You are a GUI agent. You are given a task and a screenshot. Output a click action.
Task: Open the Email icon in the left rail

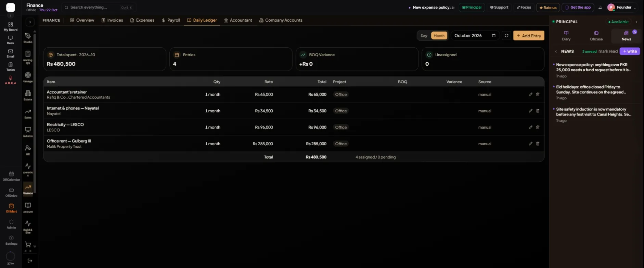pos(11,53)
